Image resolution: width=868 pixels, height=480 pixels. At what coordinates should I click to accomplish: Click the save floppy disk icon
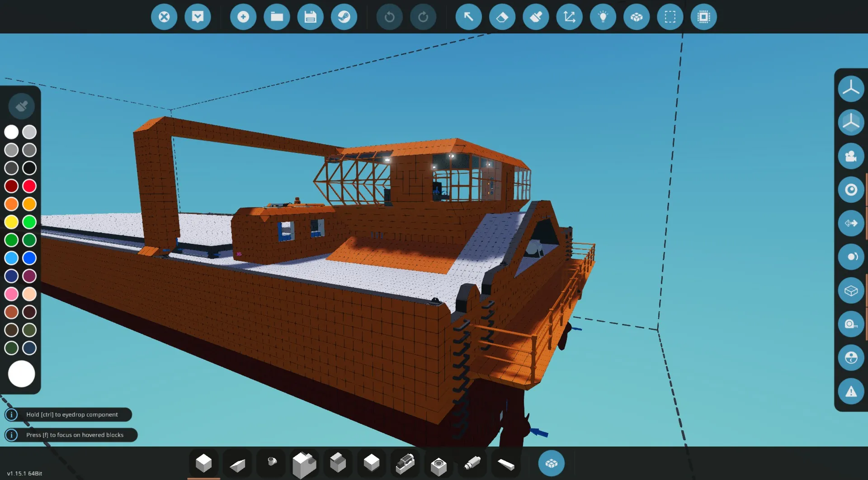click(311, 17)
